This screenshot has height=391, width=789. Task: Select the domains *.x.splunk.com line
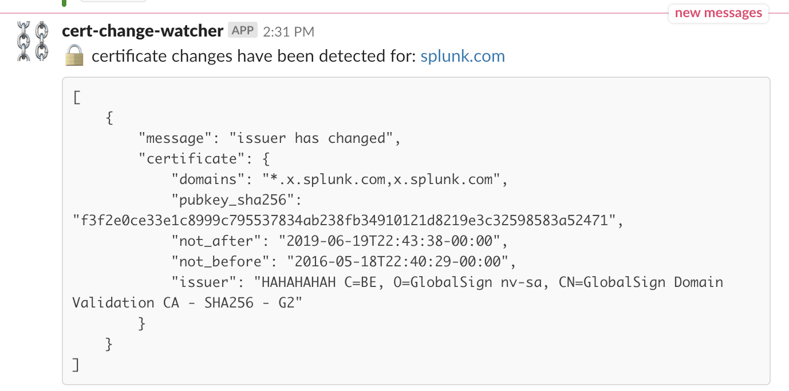click(x=340, y=179)
